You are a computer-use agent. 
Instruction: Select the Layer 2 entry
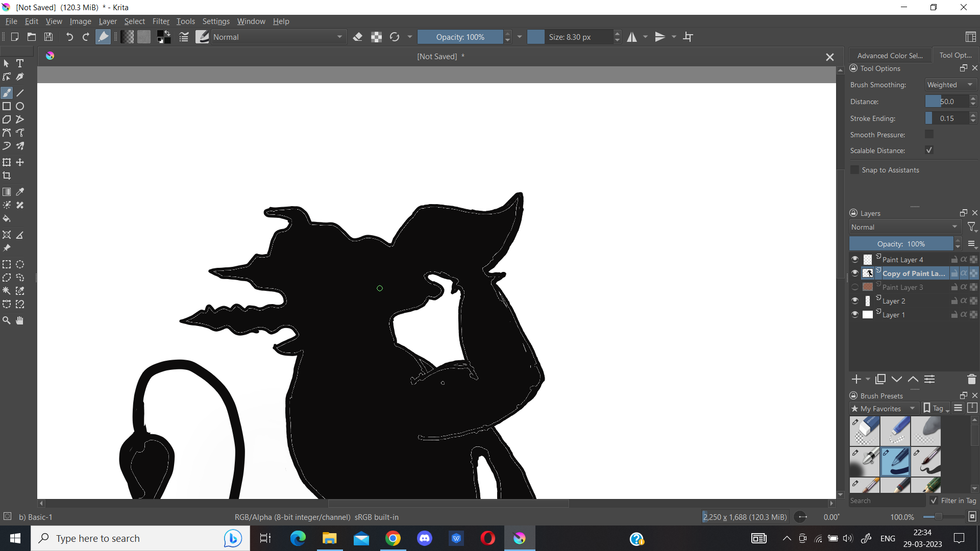(x=894, y=301)
